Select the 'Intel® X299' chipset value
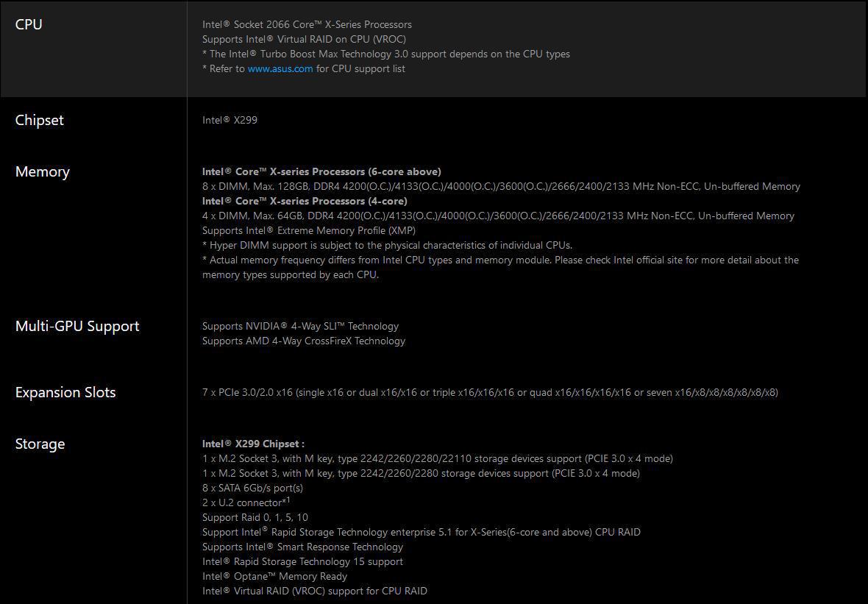The image size is (868, 604). pos(230,120)
